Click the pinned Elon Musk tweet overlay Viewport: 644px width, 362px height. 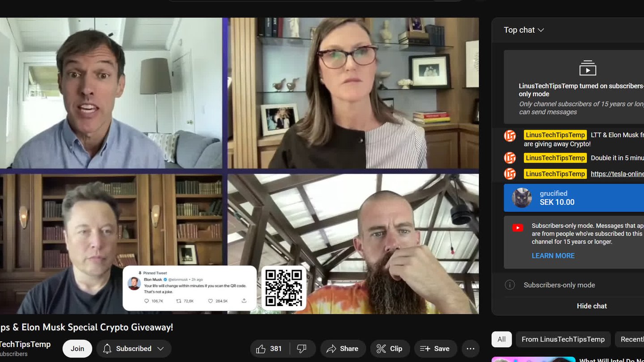pyautogui.click(x=190, y=288)
